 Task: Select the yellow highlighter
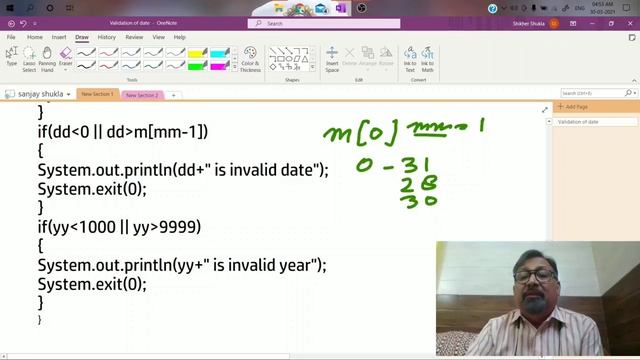tap(198, 53)
